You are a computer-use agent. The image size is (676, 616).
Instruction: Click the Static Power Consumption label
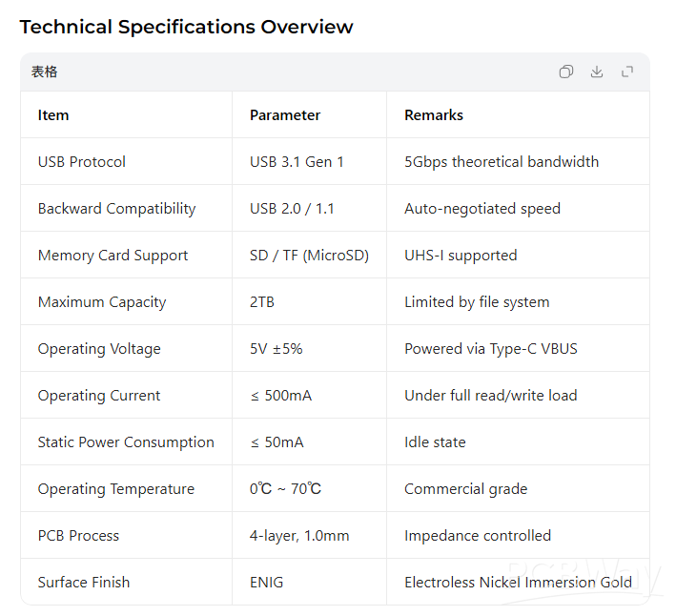pos(126,442)
